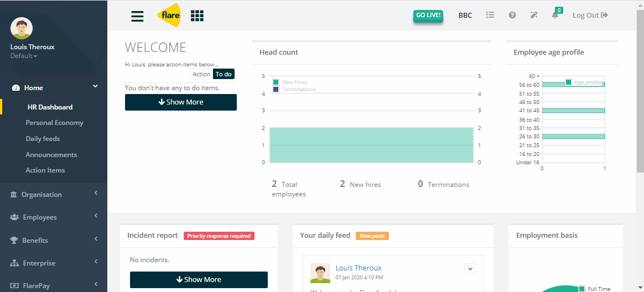Switch to the To do tab
This screenshot has height=292, width=644.
pos(224,74)
